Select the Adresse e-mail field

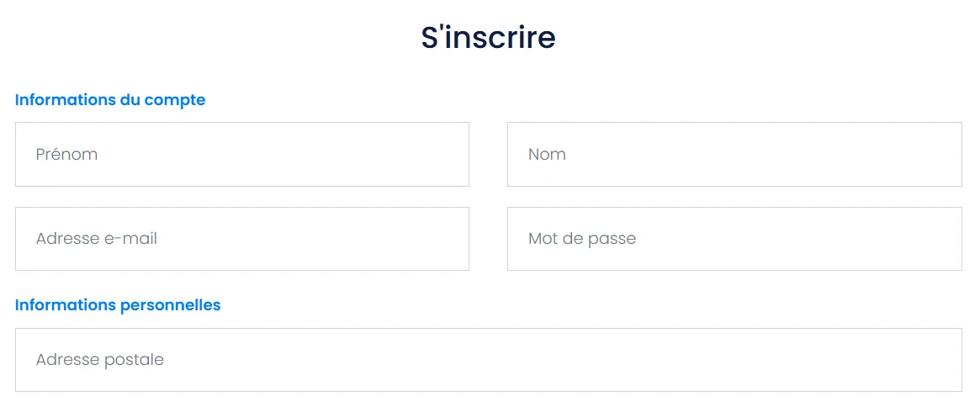click(241, 239)
